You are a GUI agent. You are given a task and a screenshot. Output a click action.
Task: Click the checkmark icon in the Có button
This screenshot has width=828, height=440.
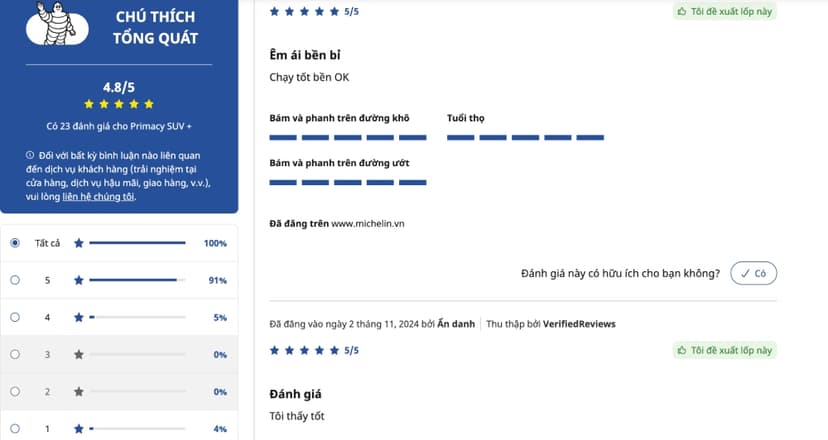pyautogui.click(x=745, y=273)
